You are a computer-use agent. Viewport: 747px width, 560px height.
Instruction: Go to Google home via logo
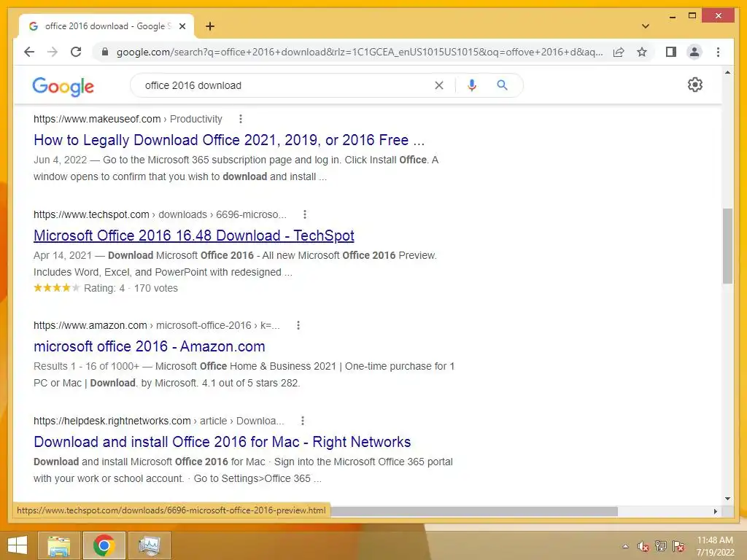click(x=63, y=86)
